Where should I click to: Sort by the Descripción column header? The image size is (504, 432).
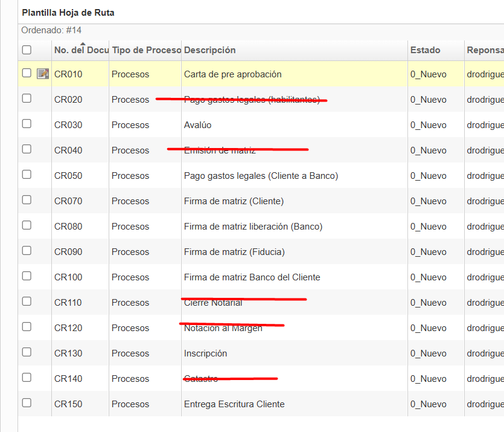click(x=210, y=50)
